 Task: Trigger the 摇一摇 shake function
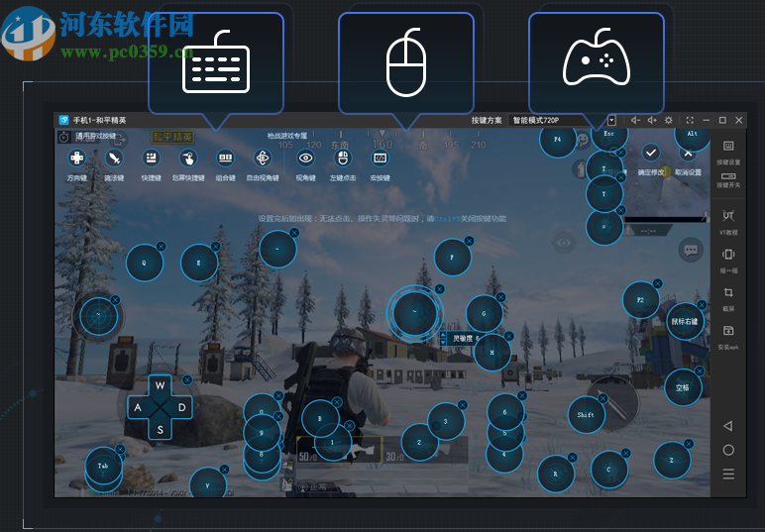pos(728,261)
